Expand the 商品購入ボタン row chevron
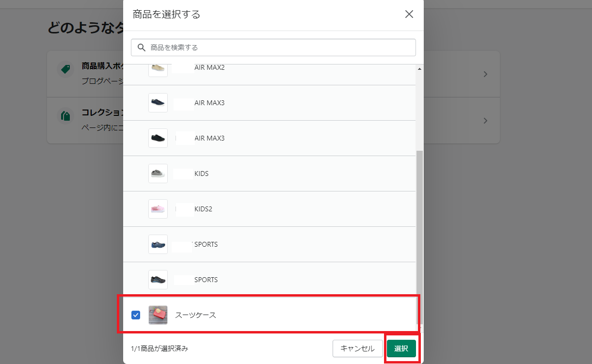Screen dimensions: 592x364 point(485,74)
